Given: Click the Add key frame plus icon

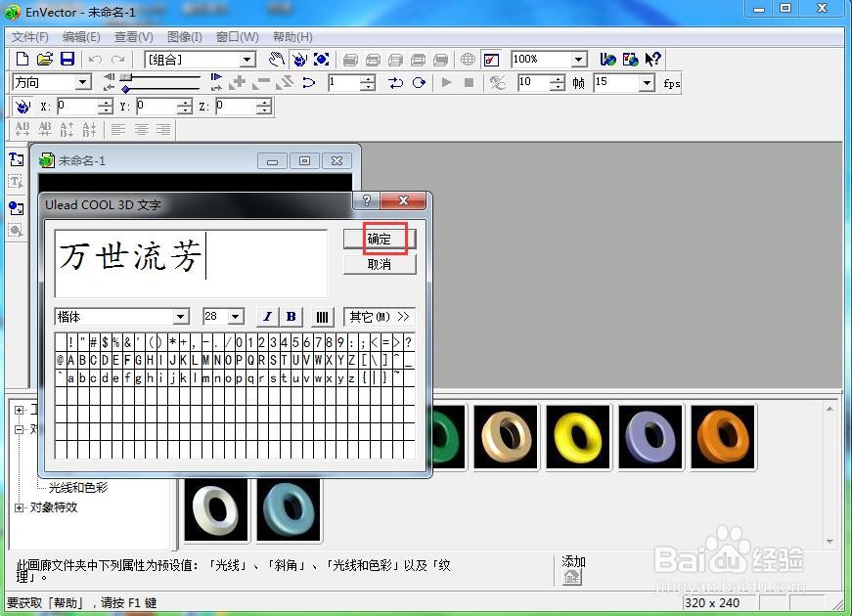Looking at the screenshot, I should click(x=238, y=82).
